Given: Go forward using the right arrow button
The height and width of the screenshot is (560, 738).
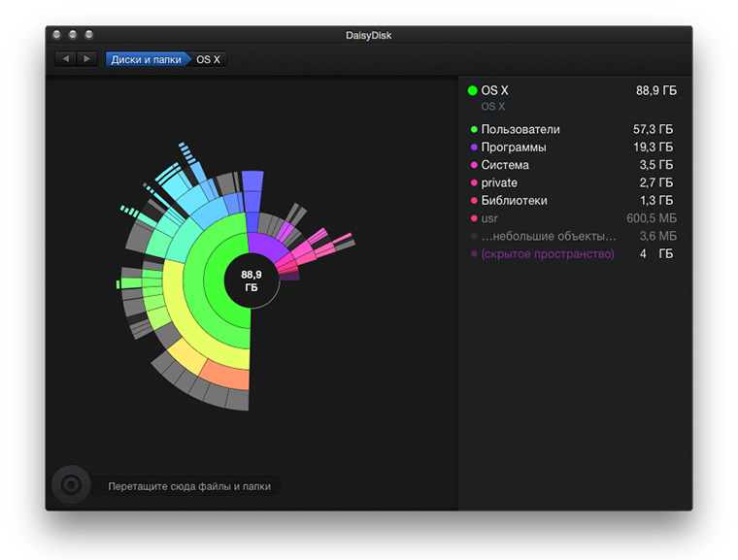Looking at the screenshot, I should 86,59.
